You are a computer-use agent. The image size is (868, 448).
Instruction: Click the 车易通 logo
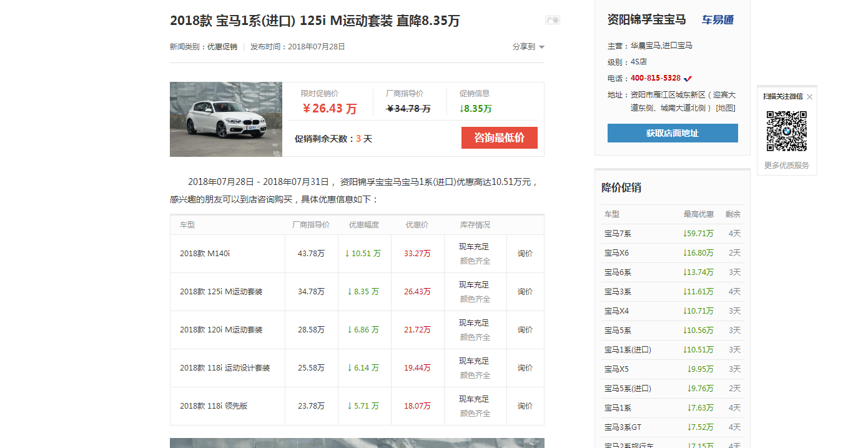718,20
